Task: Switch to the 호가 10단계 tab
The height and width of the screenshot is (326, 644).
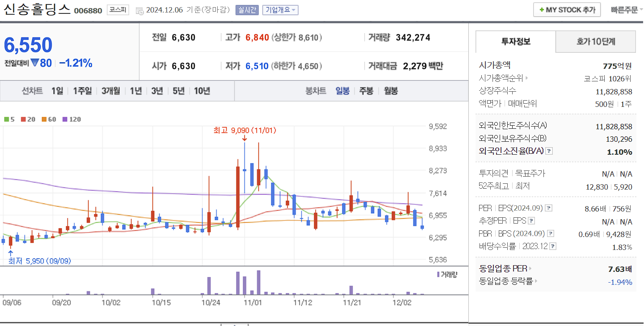Action: pyautogui.click(x=595, y=41)
